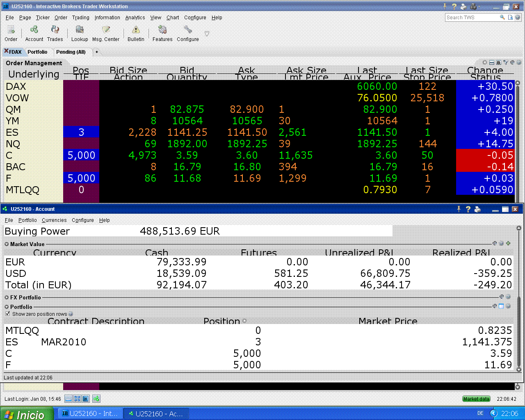Expand the toolbar overflow arrow
525x420 pixels.
pyautogui.click(x=207, y=34)
